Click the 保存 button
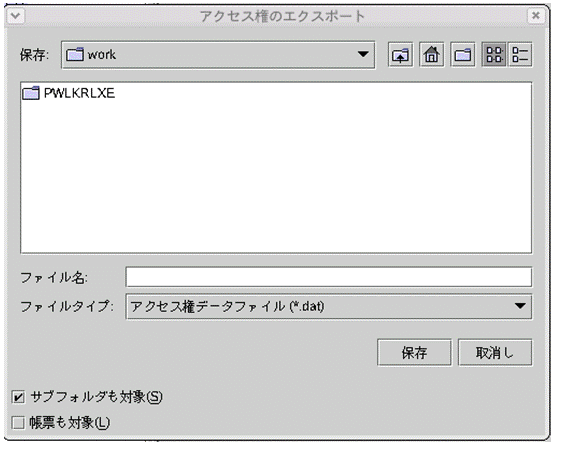The height and width of the screenshot is (453, 567). [414, 352]
